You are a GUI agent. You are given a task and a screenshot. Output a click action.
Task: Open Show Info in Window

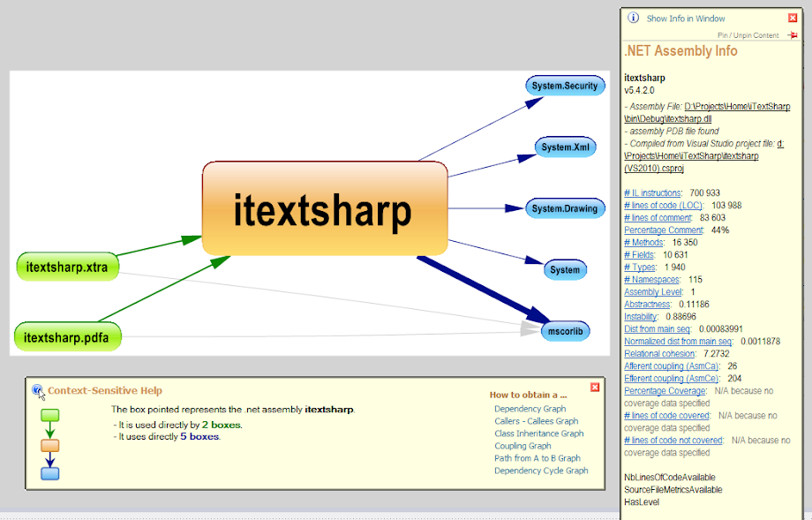pyautogui.click(x=685, y=19)
